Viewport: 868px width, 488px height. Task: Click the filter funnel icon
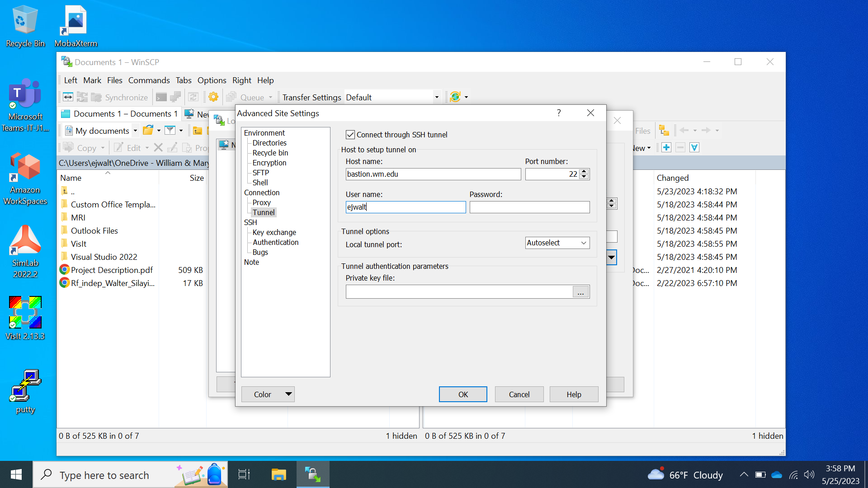[170, 131]
